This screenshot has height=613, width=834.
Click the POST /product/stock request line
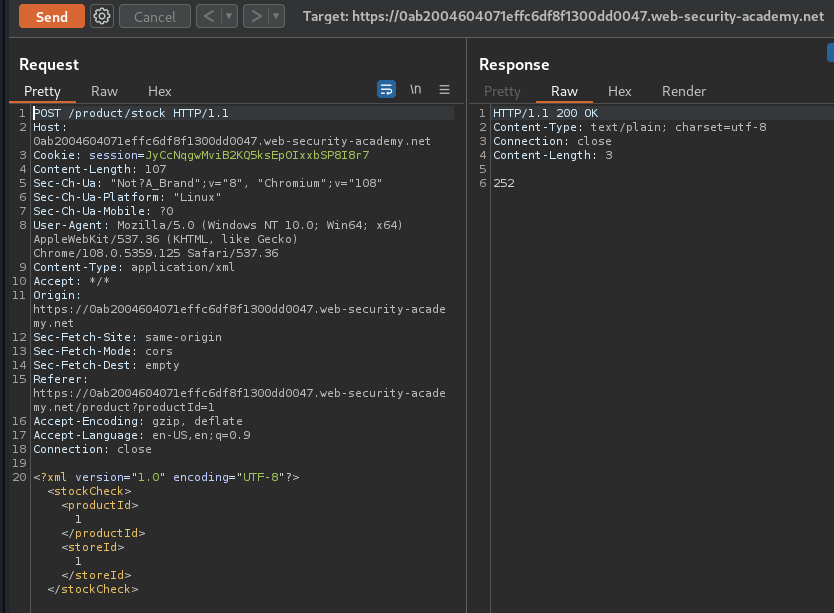point(131,113)
